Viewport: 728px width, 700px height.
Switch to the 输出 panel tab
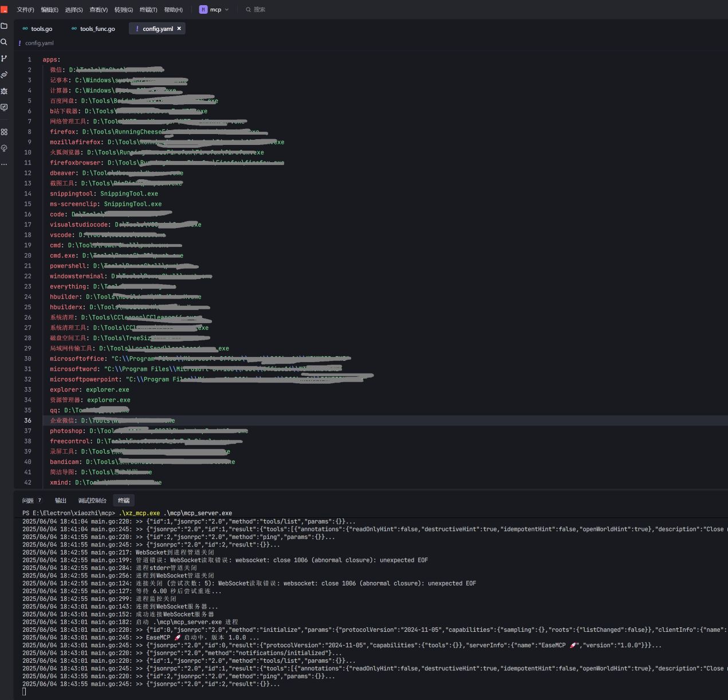(x=61, y=500)
